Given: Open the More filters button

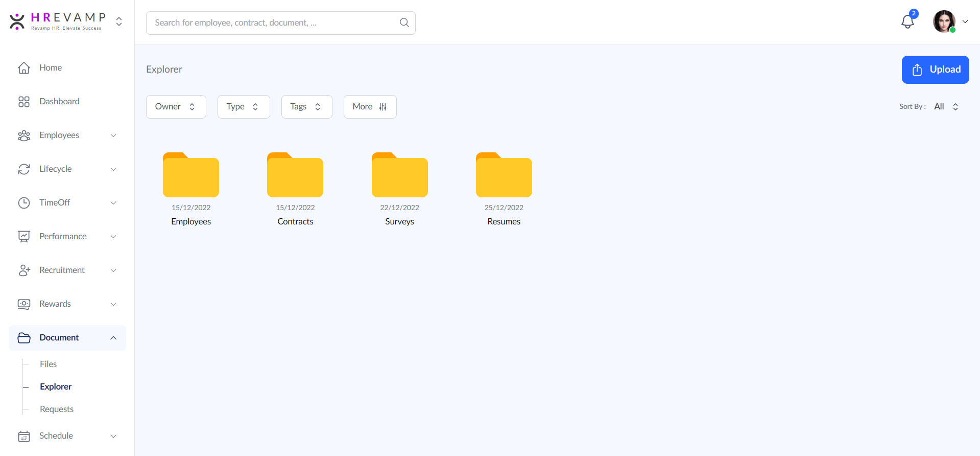Looking at the screenshot, I should click(370, 107).
